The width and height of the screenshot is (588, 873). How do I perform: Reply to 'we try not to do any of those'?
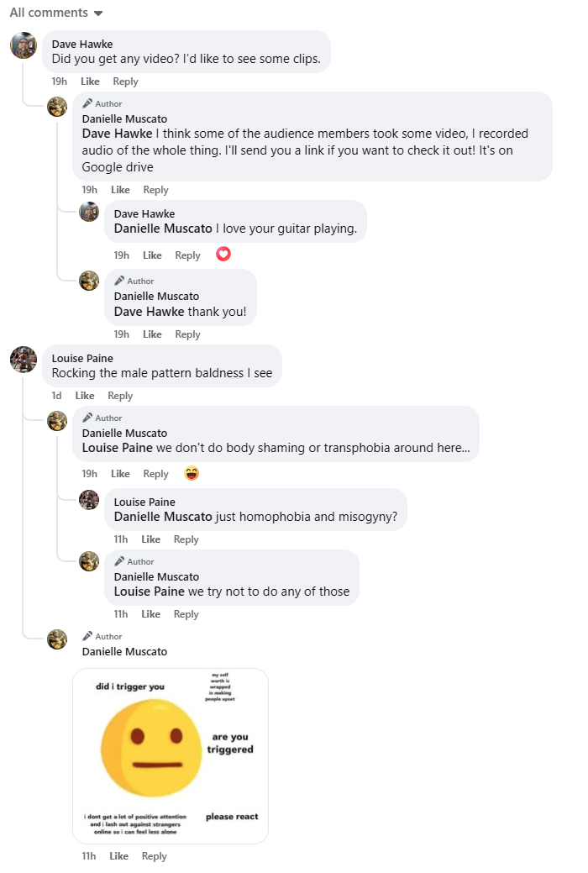coord(186,613)
